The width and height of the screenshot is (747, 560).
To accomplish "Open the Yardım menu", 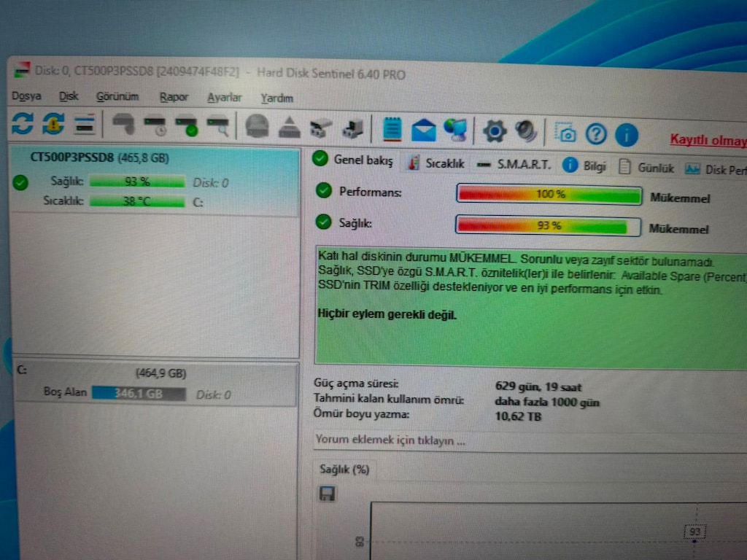I will [x=276, y=98].
